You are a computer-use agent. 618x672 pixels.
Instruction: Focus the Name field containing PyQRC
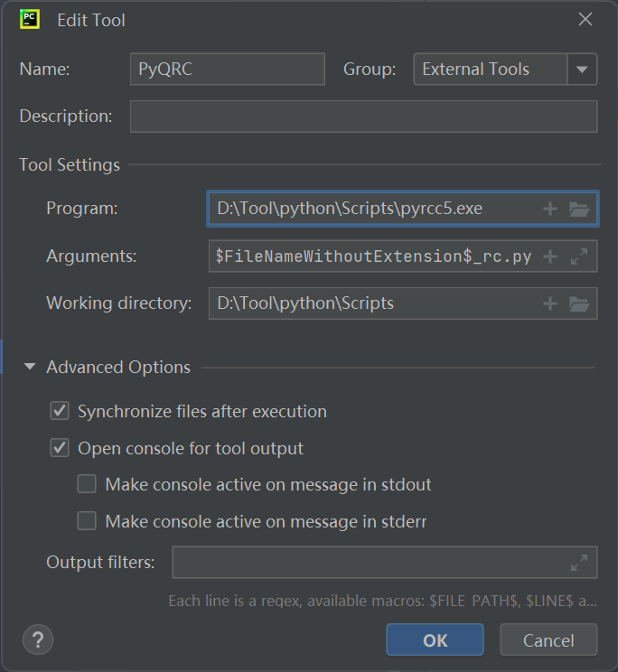pos(227,69)
